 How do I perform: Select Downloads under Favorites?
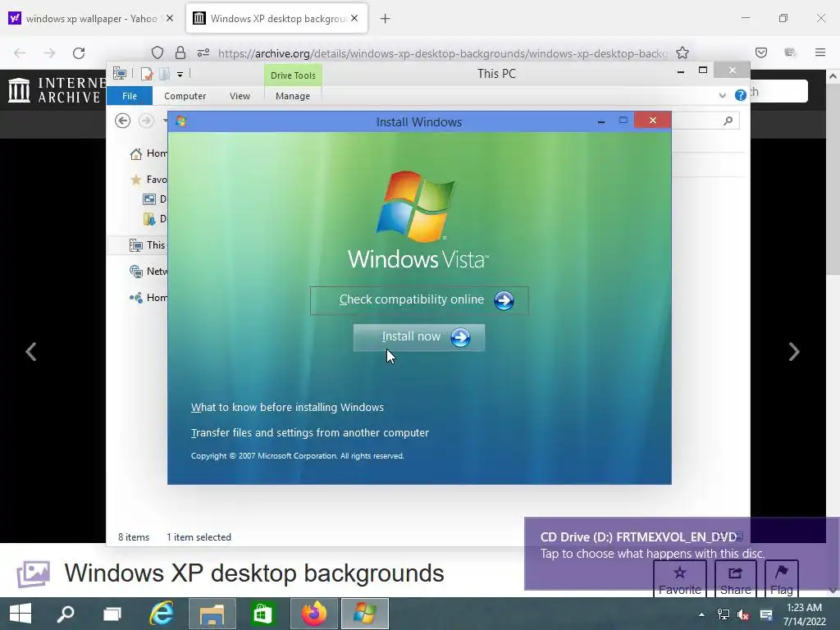(x=154, y=218)
